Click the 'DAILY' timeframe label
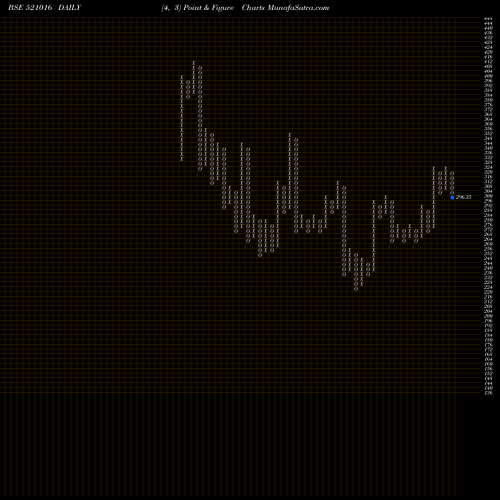Screen dimensions: 500x500 tap(69, 8)
